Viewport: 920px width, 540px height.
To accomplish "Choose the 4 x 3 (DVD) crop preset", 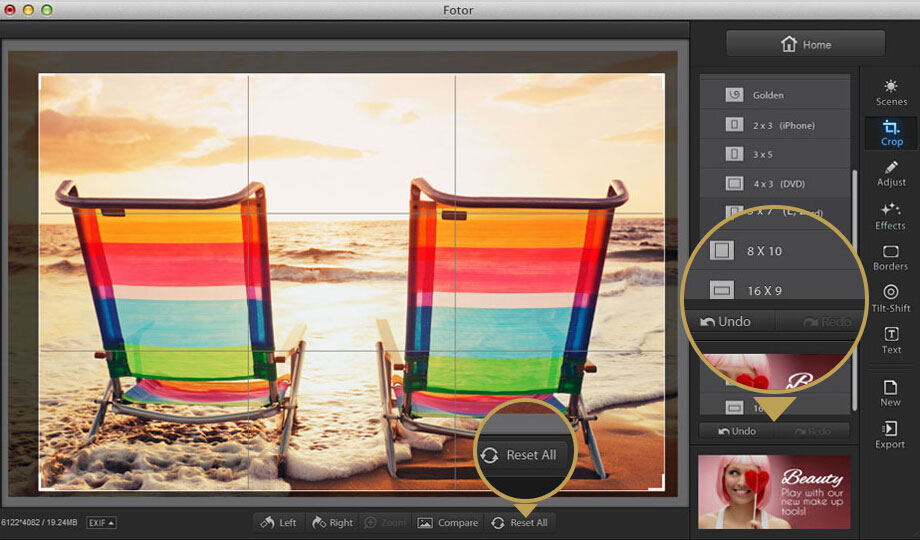I will coord(774,184).
